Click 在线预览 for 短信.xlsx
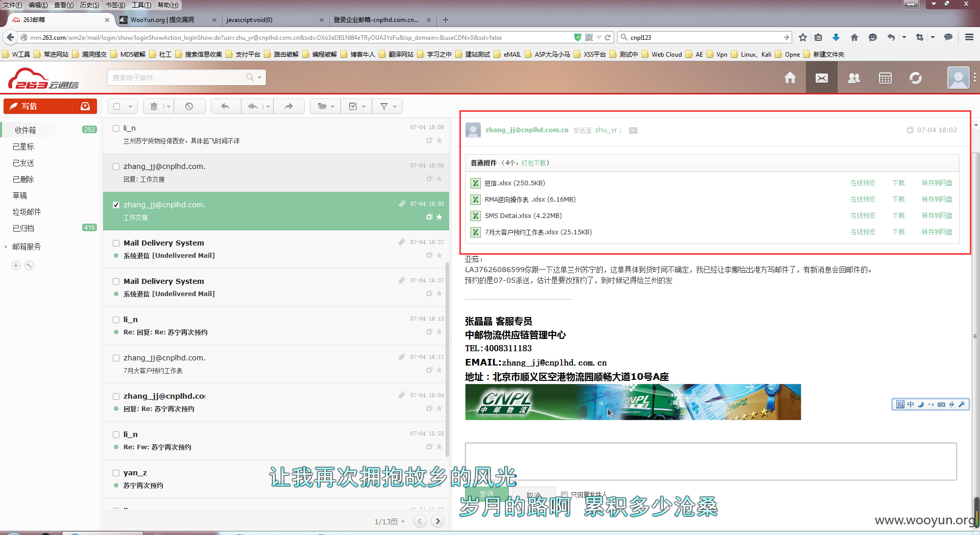This screenshot has width=980, height=535. pos(863,183)
